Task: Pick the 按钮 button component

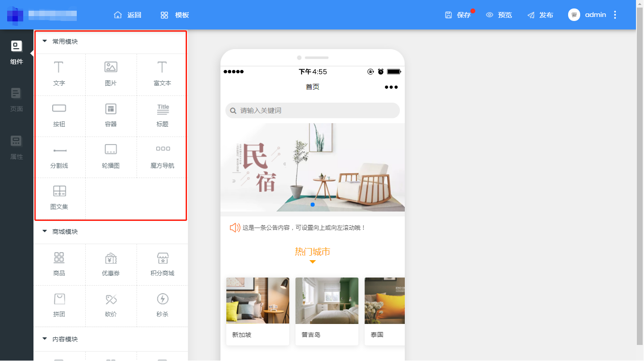Action: 59,116
